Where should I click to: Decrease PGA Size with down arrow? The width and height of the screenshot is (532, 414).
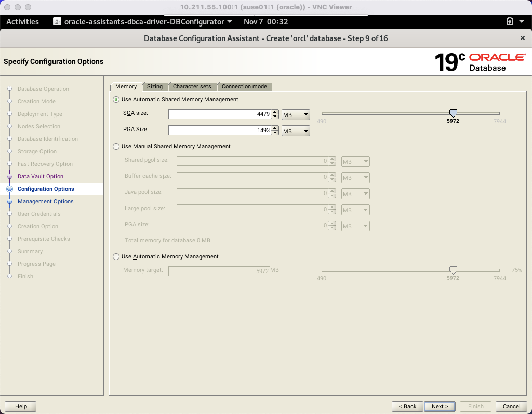[x=275, y=133]
